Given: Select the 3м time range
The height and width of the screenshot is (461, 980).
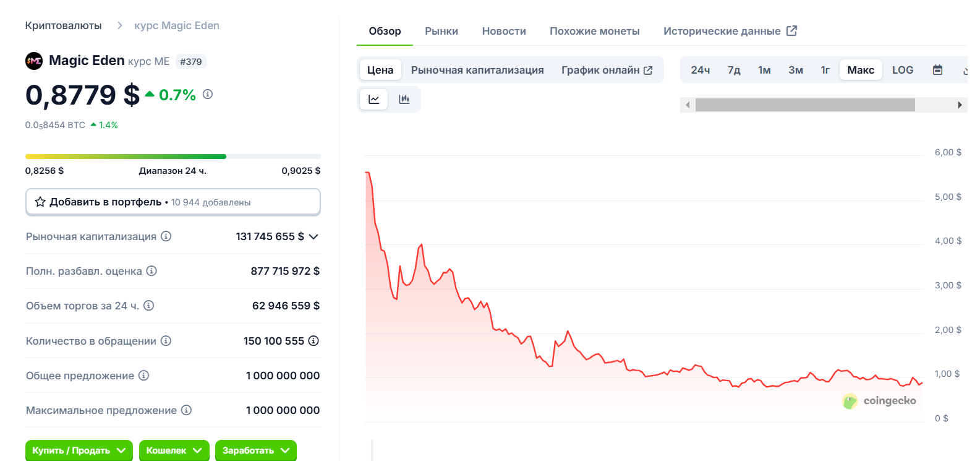Looking at the screenshot, I should [x=796, y=70].
